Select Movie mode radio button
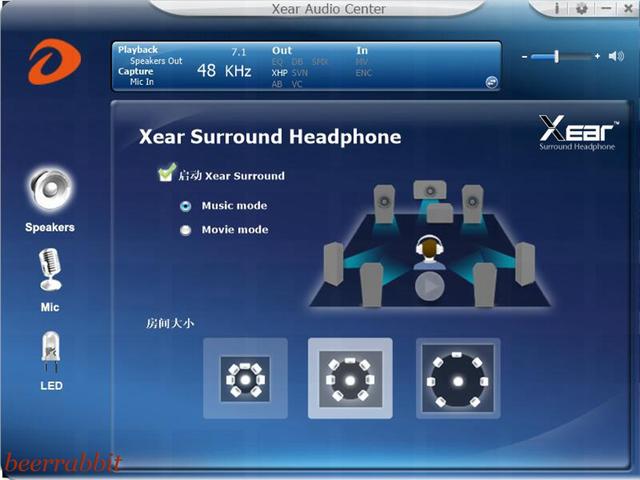The image size is (640, 480). (x=186, y=231)
